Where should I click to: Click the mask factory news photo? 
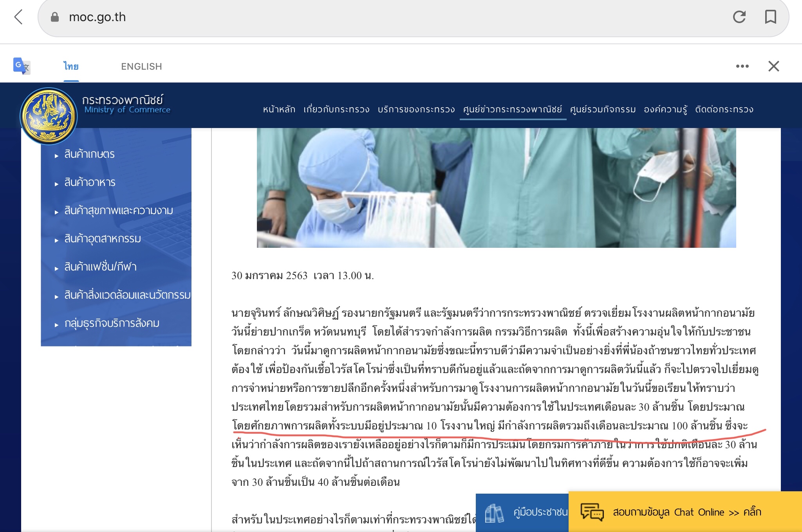click(x=496, y=188)
